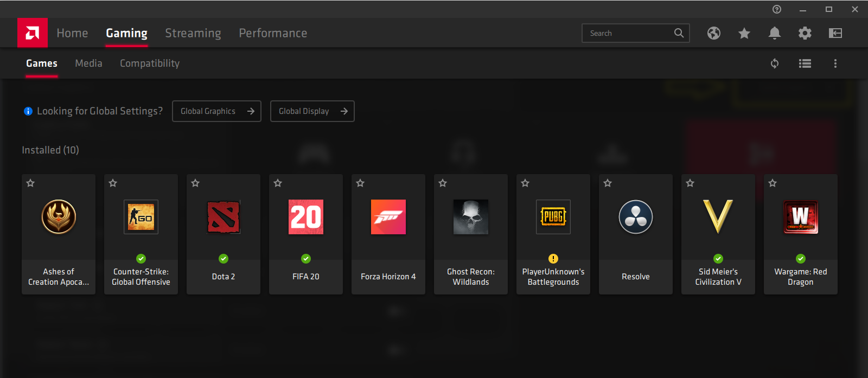Open Dota 2 game icon
Viewport: 868px width, 378px height.
(x=224, y=217)
